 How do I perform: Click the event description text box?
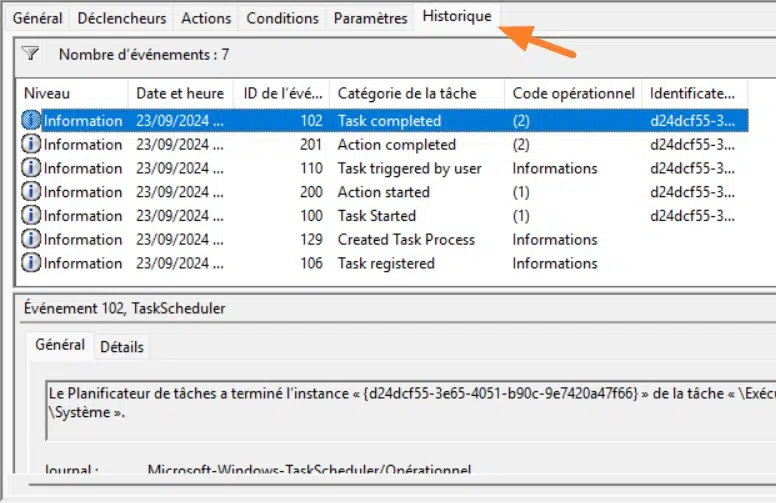point(400,401)
